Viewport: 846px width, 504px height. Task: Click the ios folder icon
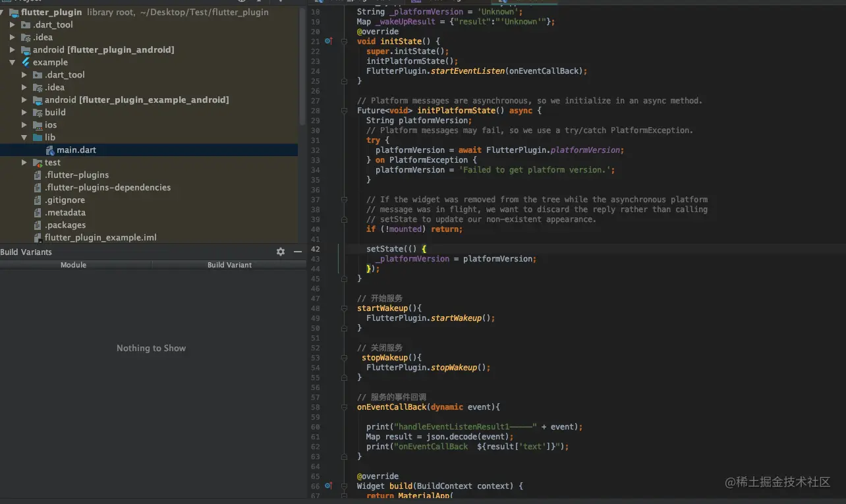point(38,125)
